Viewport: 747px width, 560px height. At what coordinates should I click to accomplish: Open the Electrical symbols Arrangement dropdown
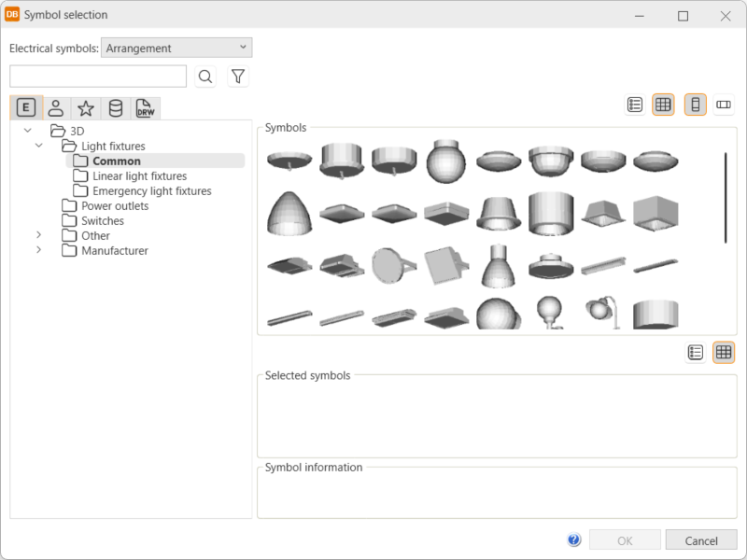pos(176,48)
